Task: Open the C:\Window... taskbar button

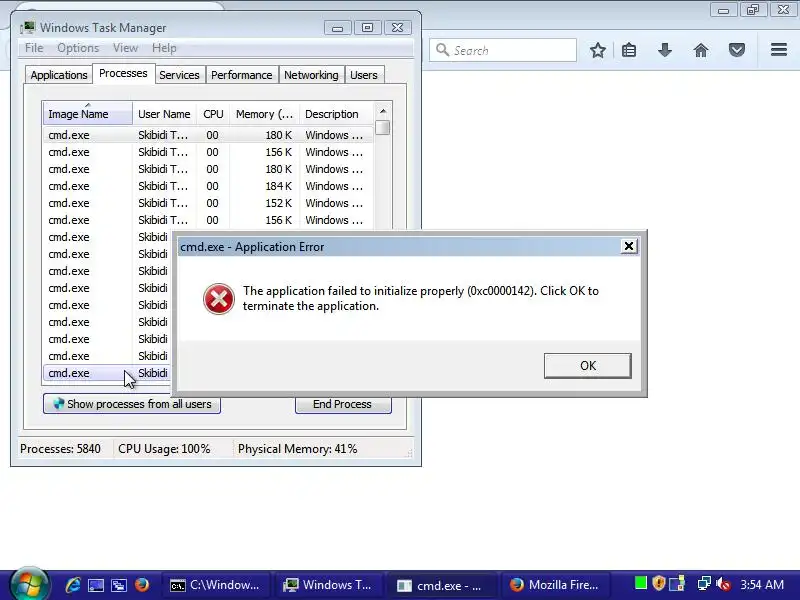Action: tap(215, 585)
